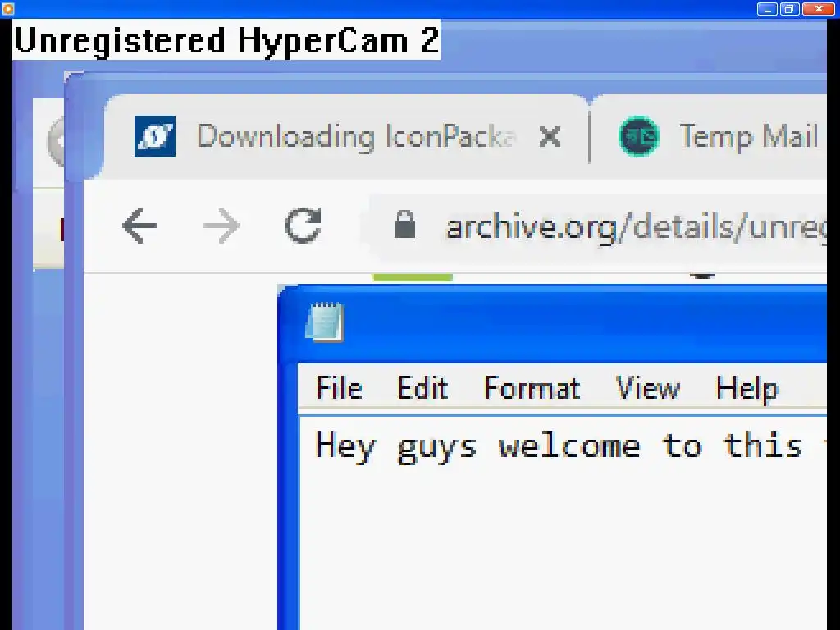Click the Temp Mail tab favicon
This screenshot has width=840, height=630.
tap(638, 136)
